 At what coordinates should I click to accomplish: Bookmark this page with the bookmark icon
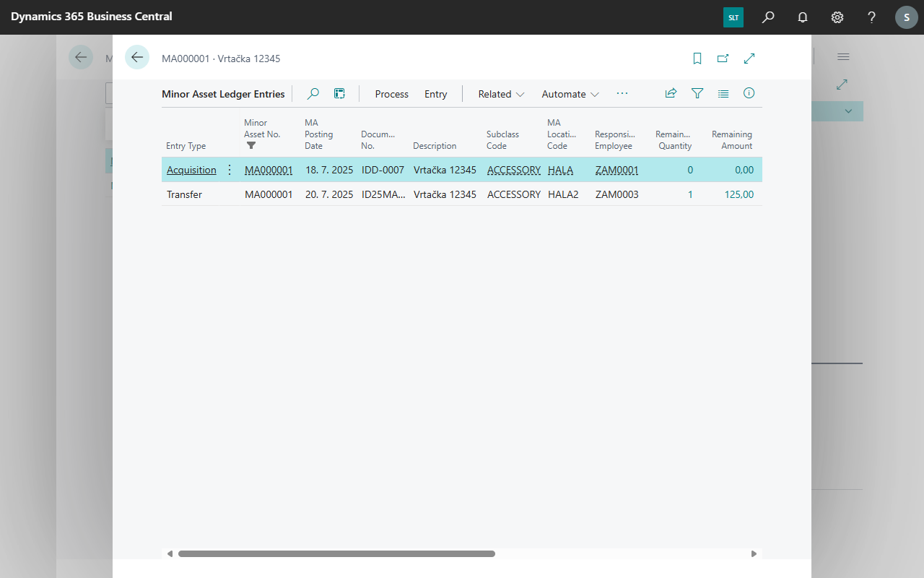tap(697, 59)
